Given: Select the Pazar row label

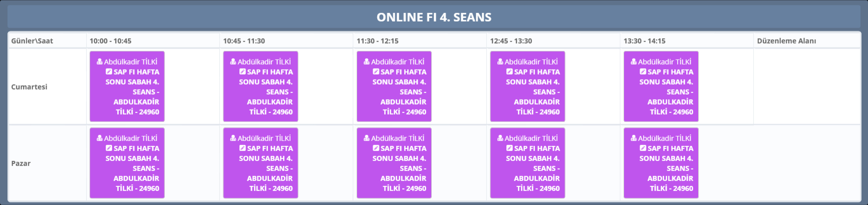Looking at the screenshot, I should (21, 163).
